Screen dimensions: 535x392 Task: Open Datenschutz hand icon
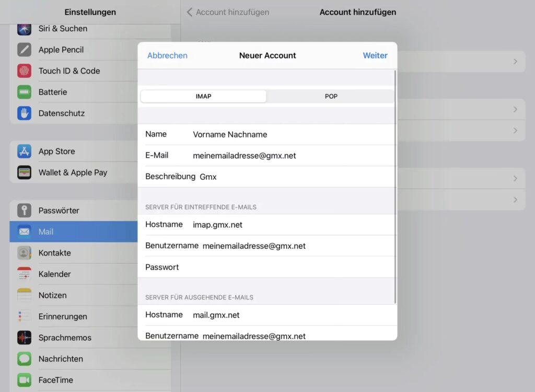24,113
